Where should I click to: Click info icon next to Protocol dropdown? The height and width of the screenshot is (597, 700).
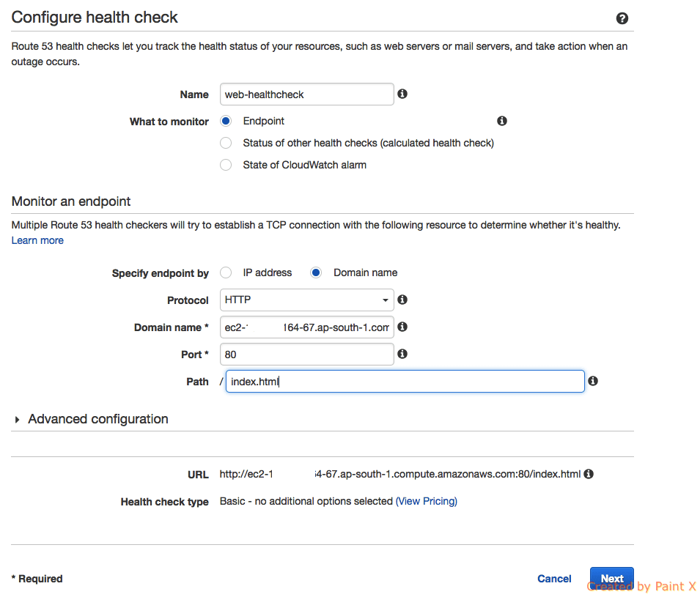[402, 300]
